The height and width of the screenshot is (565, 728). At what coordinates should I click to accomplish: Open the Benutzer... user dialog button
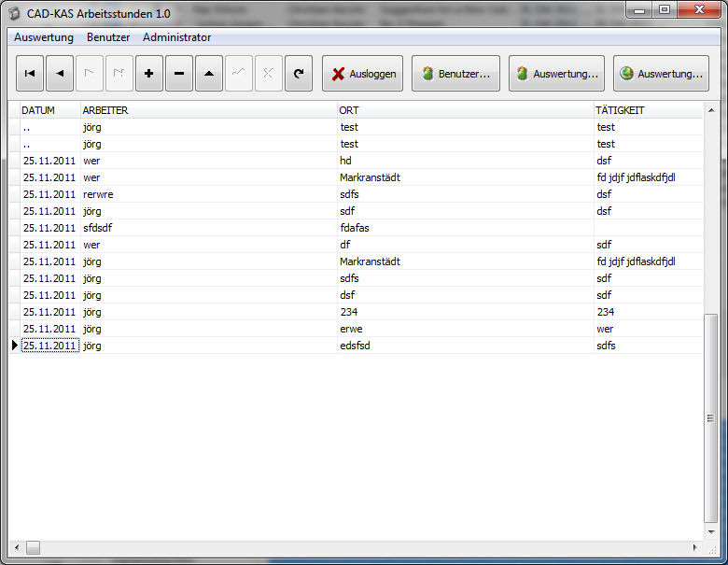[455, 74]
